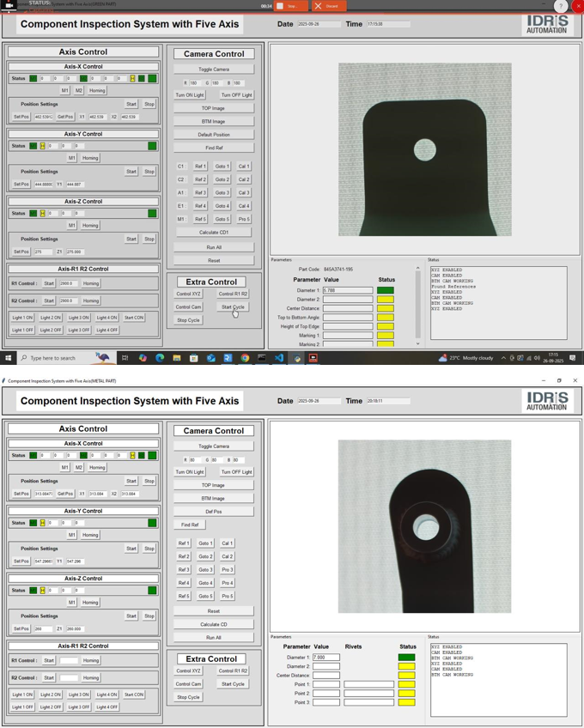This screenshot has width=584, height=728.
Task: Show hidden system tray icons
Action: (x=503, y=358)
